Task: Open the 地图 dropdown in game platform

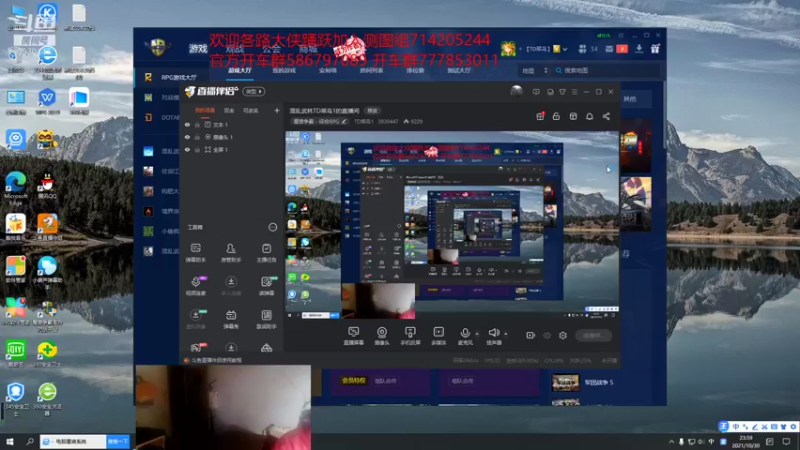Action: 534,70
